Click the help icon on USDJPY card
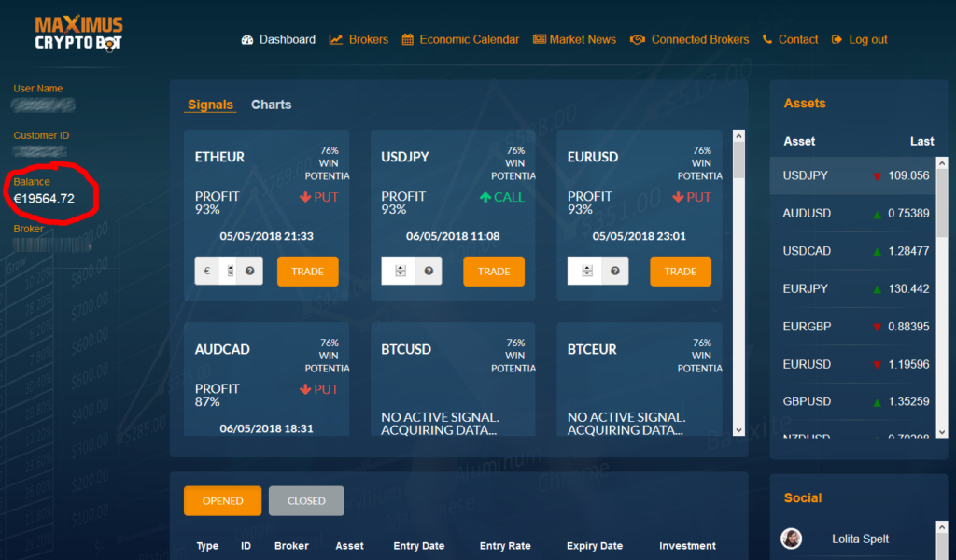Viewport: 956px width, 560px height. tap(429, 272)
